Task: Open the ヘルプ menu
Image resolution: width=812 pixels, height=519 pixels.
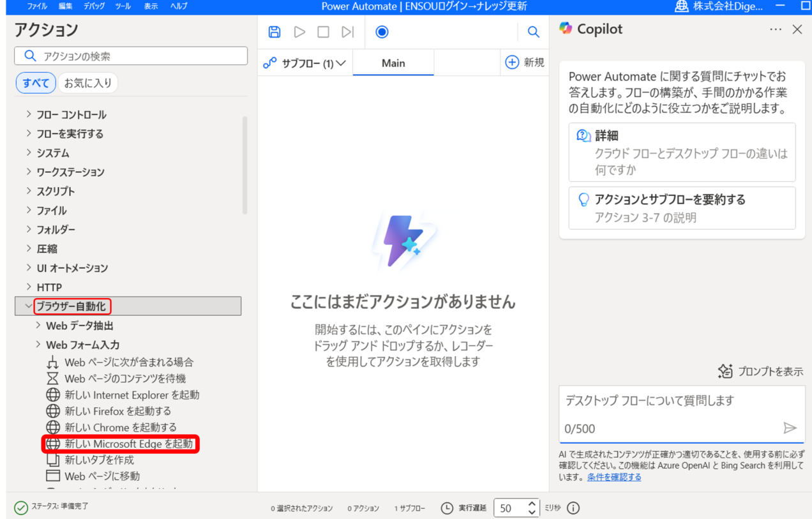Action: 179,6
